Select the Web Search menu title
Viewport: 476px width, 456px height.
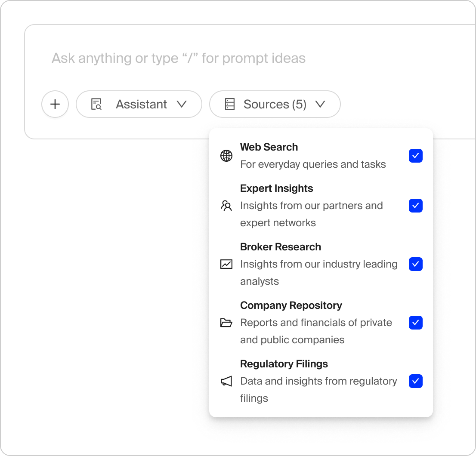pyautogui.click(x=269, y=147)
